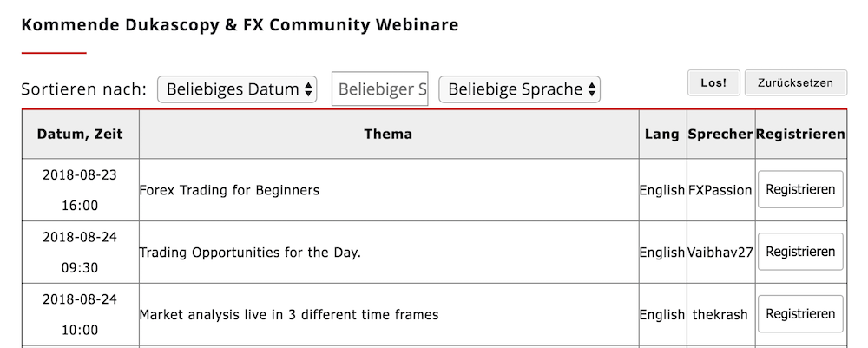Open the Beliebiges Datum dropdown
Screen dimensions: 868x348
(237, 89)
